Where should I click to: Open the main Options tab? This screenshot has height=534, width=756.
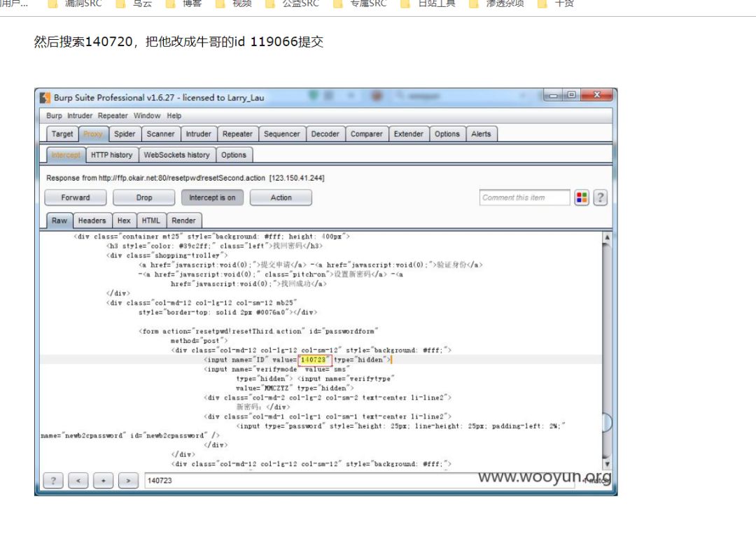(x=447, y=134)
